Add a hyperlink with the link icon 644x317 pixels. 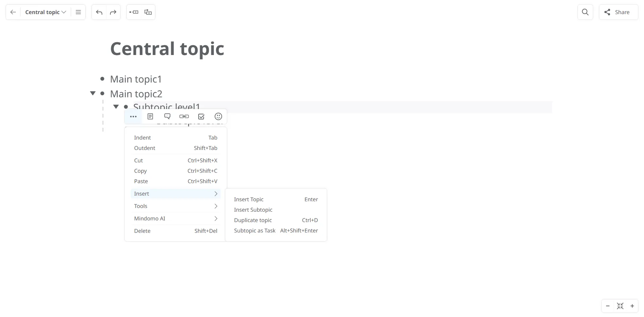[184, 116]
